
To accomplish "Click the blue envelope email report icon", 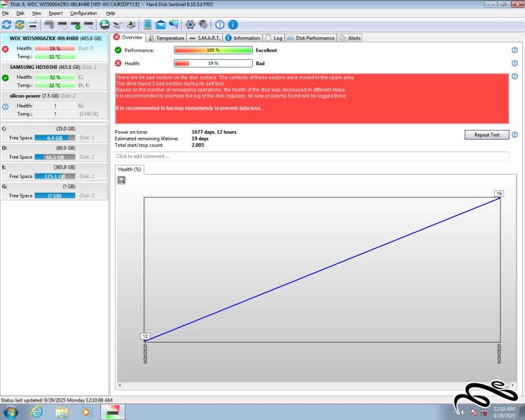I will coord(160,25).
